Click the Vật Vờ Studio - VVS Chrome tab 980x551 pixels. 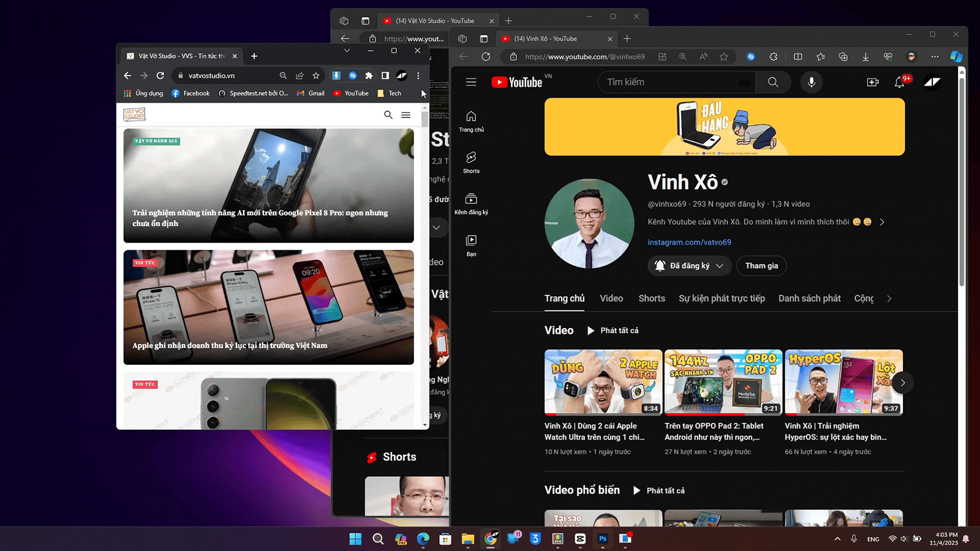(x=181, y=56)
